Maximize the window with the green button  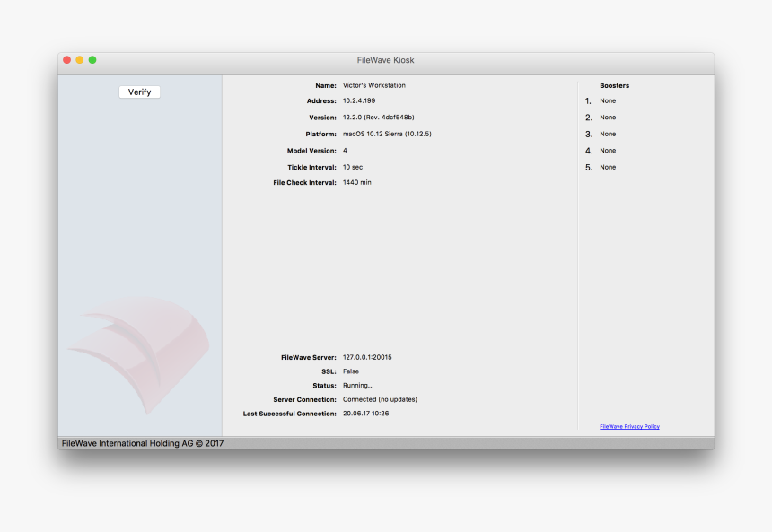tap(92, 60)
